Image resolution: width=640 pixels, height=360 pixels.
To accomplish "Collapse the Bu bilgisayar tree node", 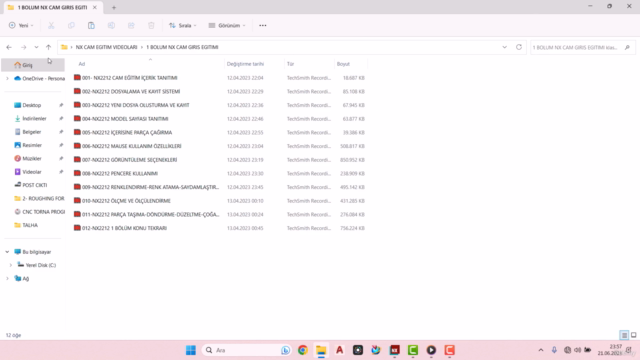I will coord(7,252).
